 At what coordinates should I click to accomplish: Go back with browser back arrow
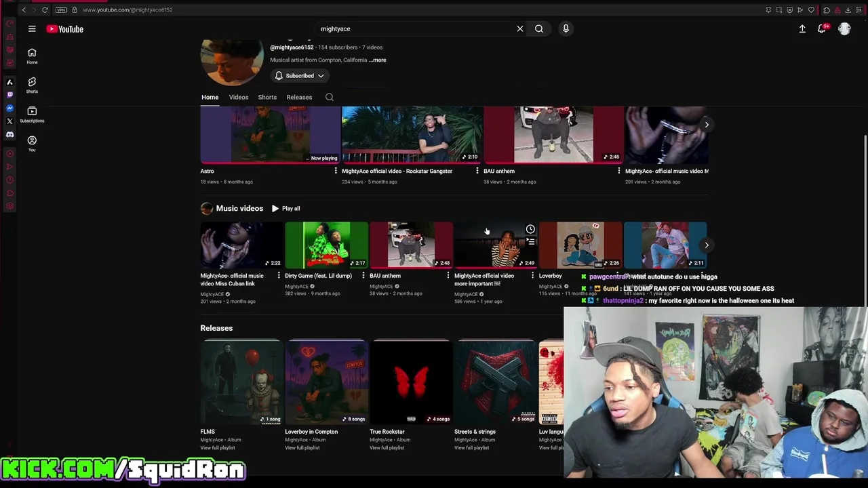pyautogui.click(x=24, y=9)
